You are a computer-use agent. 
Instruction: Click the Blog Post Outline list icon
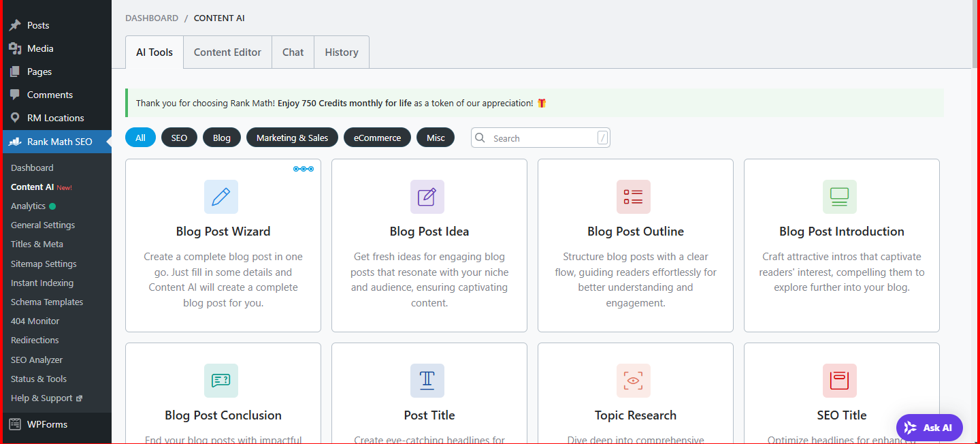click(x=634, y=197)
